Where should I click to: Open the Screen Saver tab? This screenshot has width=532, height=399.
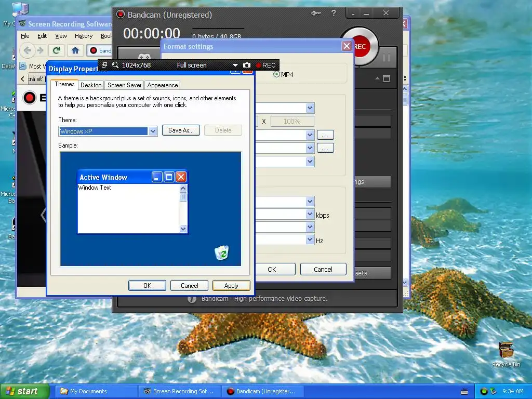(x=124, y=85)
